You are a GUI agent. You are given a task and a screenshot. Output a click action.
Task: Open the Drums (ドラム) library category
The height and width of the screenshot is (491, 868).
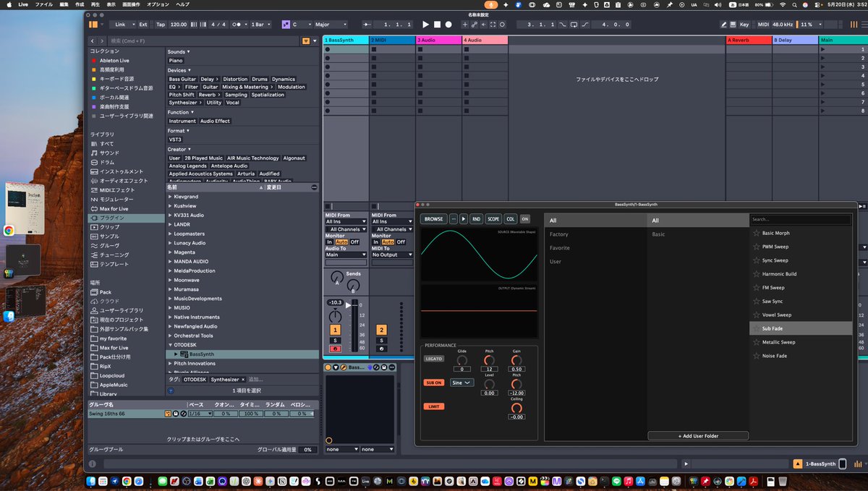106,162
